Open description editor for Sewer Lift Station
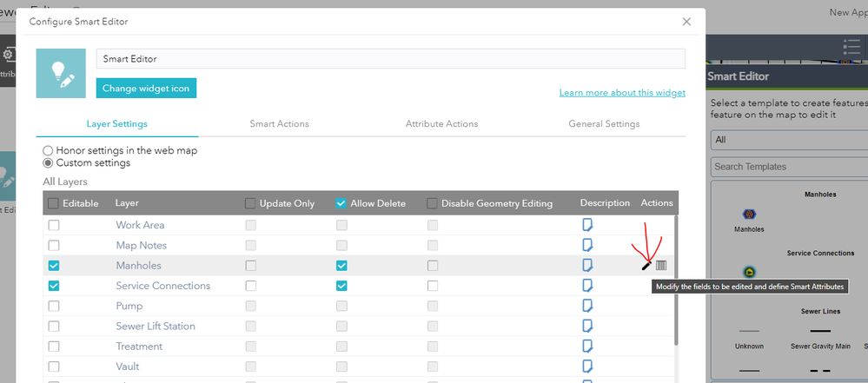 click(587, 326)
